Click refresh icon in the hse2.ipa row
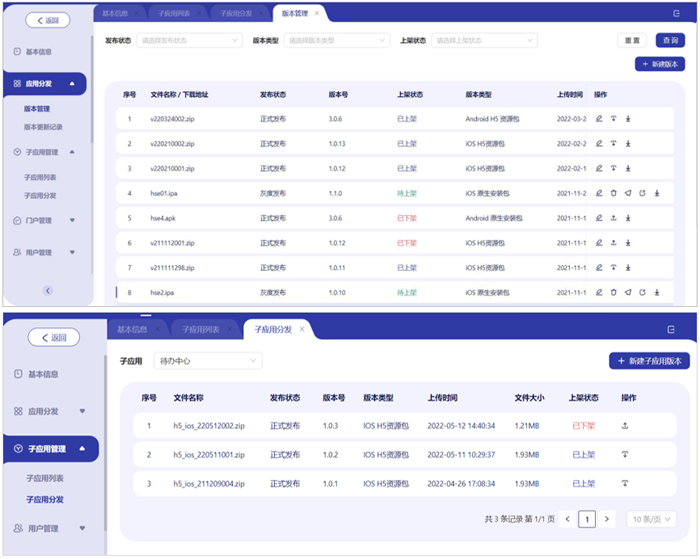The height and width of the screenshot is (559, 700). (x=642, y=293)
